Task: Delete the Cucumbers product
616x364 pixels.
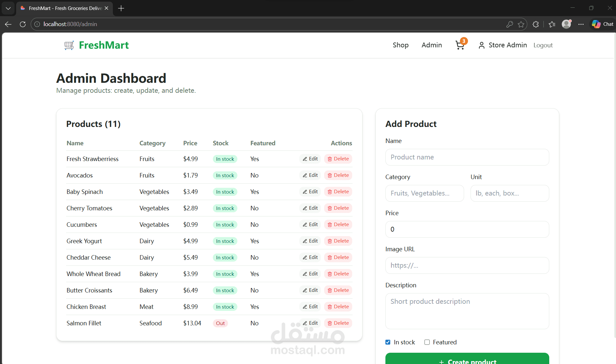Action: [338, 225]
